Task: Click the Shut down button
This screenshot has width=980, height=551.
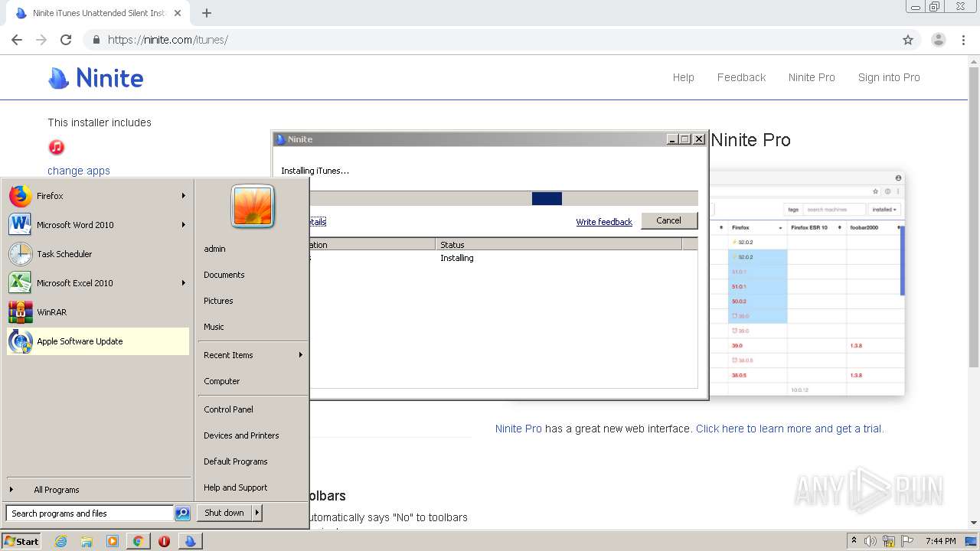Action: point(224,513)
